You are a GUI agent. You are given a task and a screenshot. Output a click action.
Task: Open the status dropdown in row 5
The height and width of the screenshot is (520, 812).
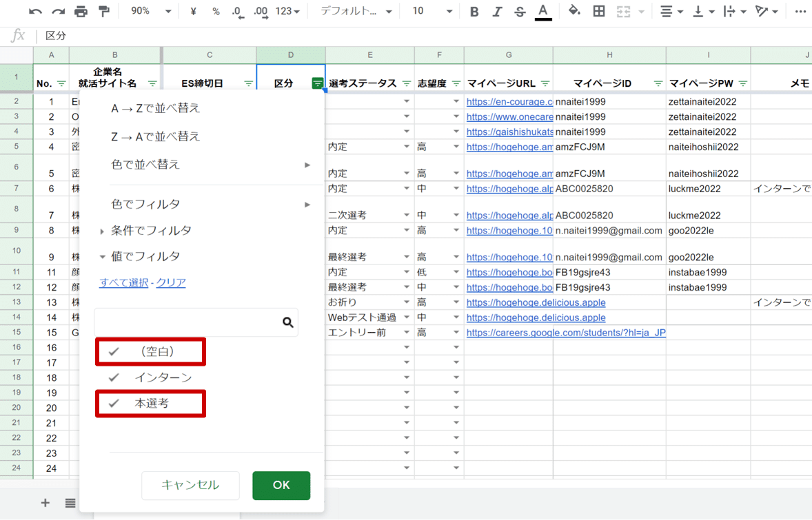[407, 147]
